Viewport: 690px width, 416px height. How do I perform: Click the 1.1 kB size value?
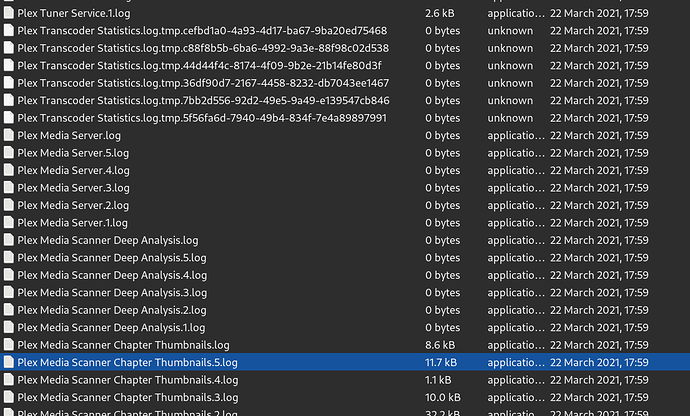click(438, 380)
